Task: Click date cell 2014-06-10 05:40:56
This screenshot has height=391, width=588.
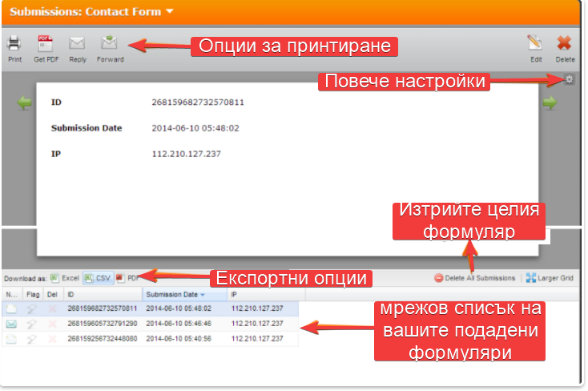Action: (179, 338)
